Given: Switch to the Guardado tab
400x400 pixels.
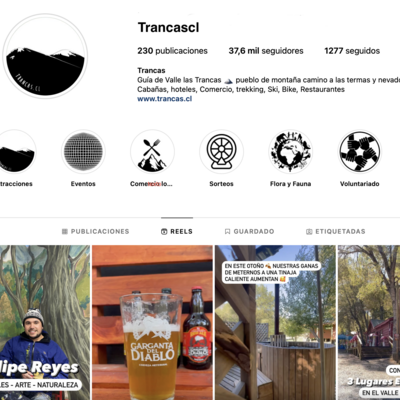Looking at the screenshot, I should pos(249,231).
